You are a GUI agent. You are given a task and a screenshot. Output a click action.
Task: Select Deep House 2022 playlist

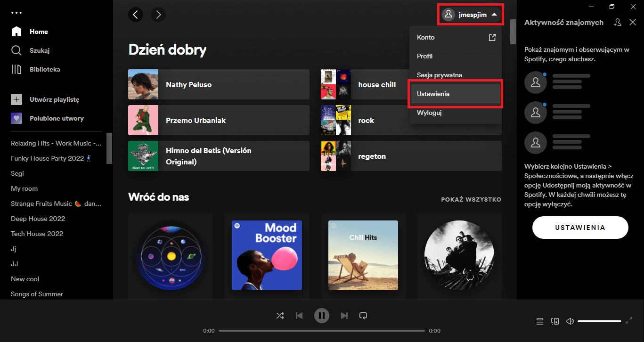click(38, 219)
